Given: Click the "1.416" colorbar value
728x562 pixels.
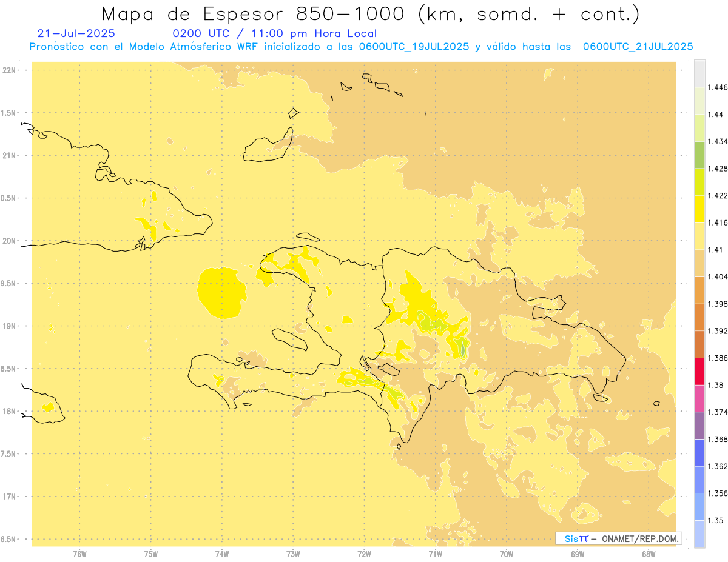Looking at the screenshot, I should 717,222.
